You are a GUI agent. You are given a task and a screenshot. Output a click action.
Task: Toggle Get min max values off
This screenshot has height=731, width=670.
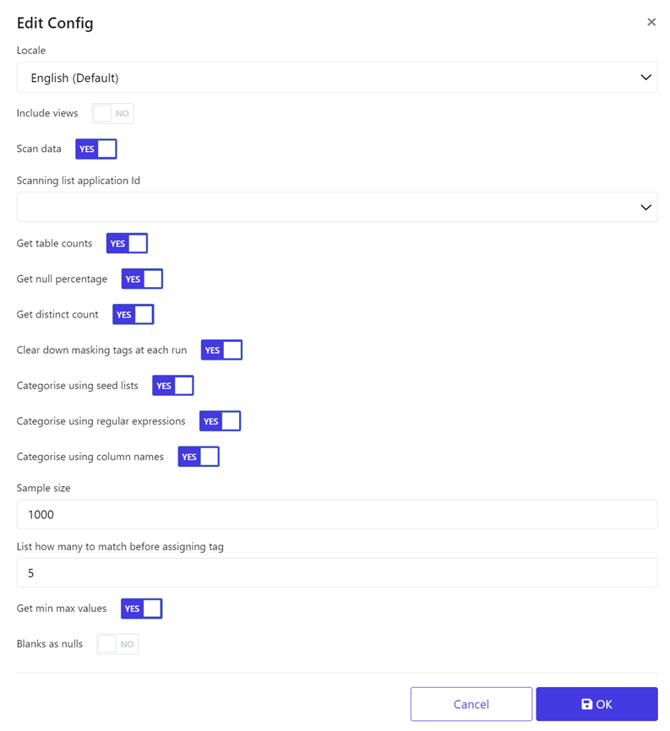[142, 608]
